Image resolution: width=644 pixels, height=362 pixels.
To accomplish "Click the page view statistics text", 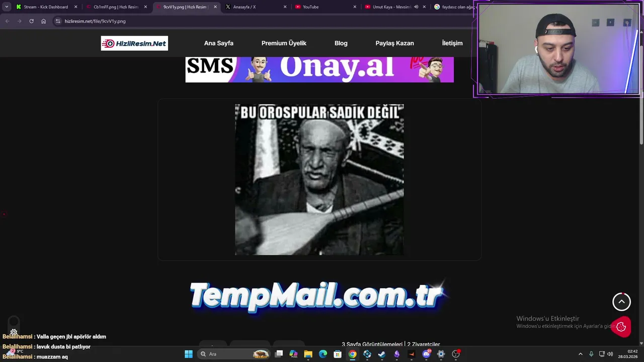I will [391, 344].
